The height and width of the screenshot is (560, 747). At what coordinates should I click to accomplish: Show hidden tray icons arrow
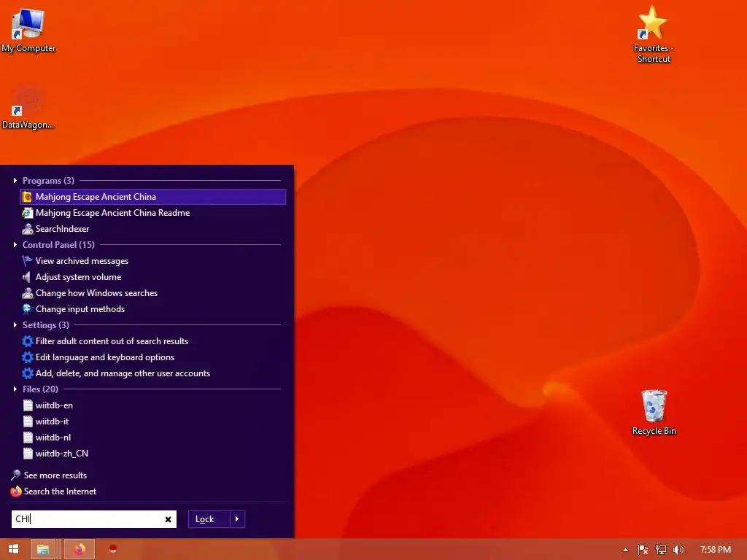[x=625, y=550]
